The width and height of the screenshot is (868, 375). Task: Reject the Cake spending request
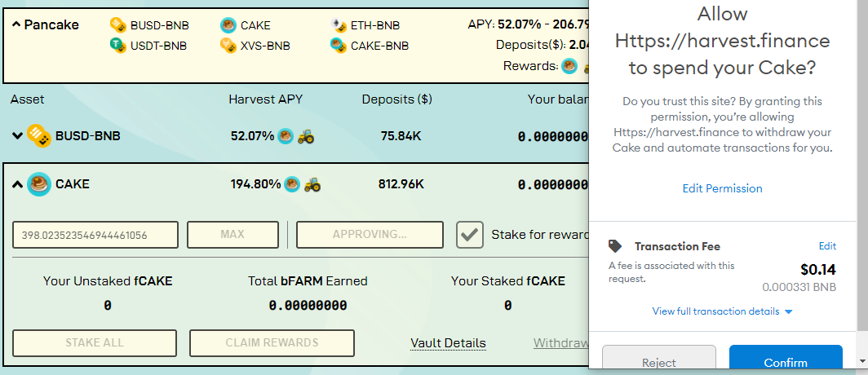pyautogui.click(x=659, y=360)
